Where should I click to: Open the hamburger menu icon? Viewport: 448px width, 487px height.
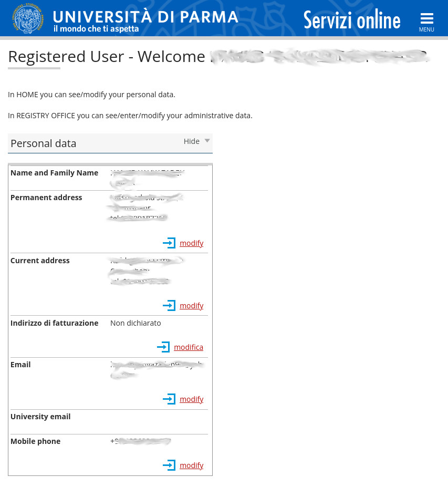point(426,18)
